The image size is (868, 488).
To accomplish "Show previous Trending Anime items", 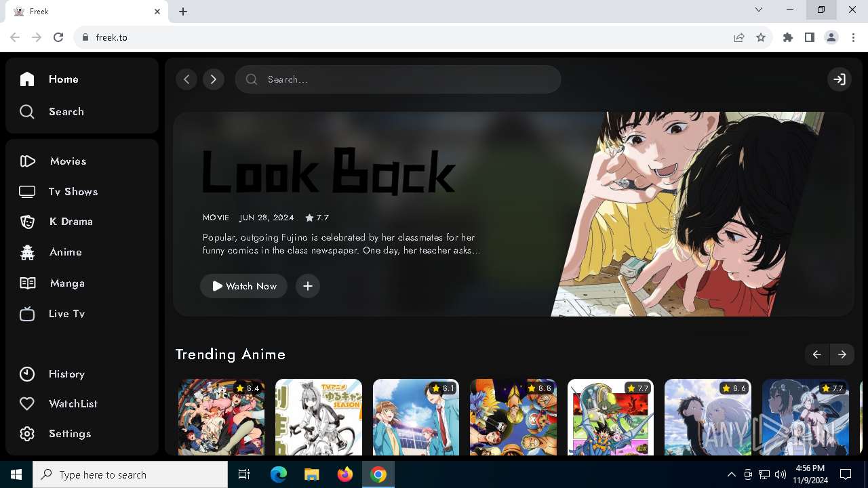I will coord(816,354).
